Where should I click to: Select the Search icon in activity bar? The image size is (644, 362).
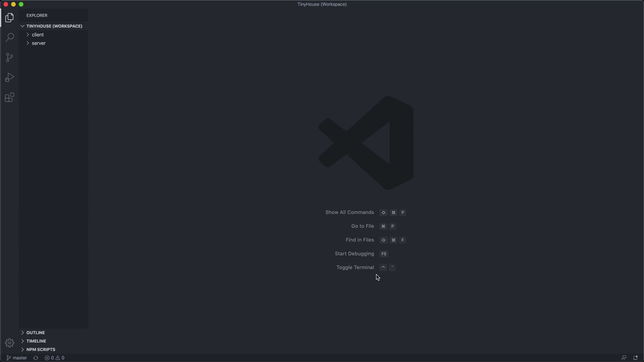tap(10, 37)
